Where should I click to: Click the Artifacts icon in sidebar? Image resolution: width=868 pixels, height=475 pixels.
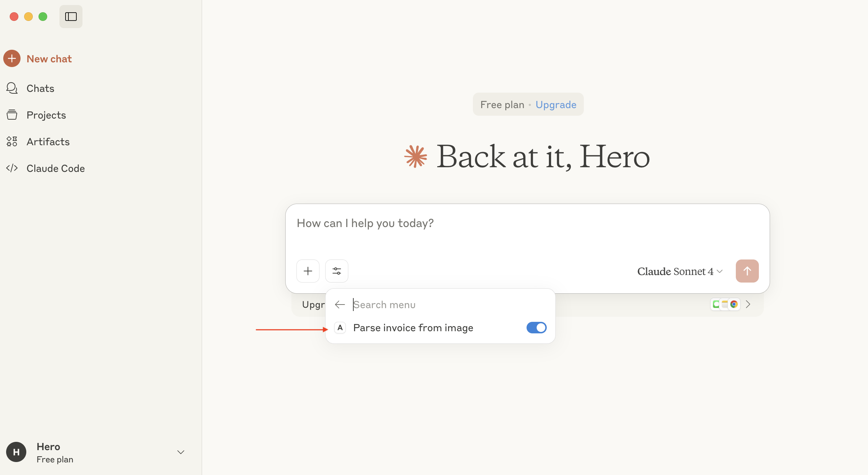pos(12,142)
